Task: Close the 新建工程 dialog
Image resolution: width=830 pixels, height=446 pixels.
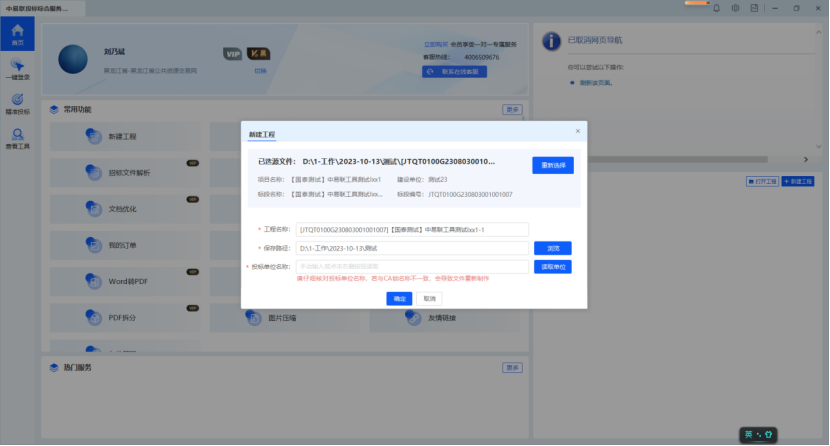Action: (x=577, y=131)
